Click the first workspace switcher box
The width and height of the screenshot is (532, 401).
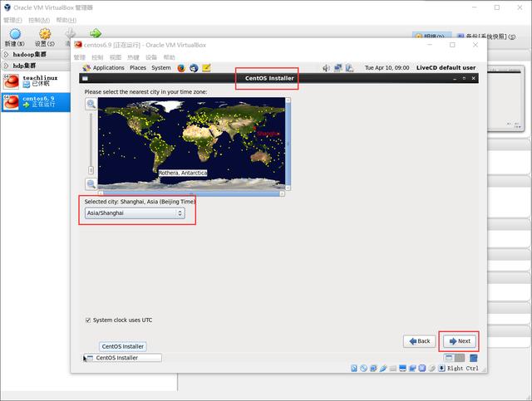[x=449, y=358]
